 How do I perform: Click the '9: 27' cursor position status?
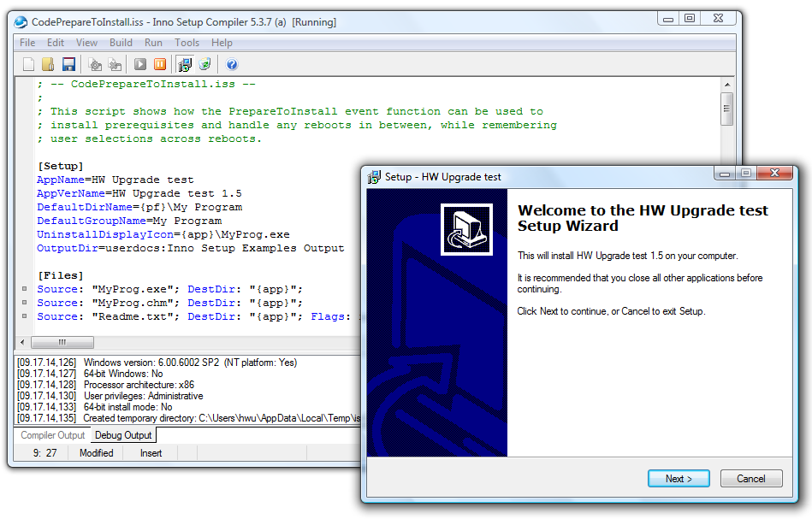click(44, 453)
